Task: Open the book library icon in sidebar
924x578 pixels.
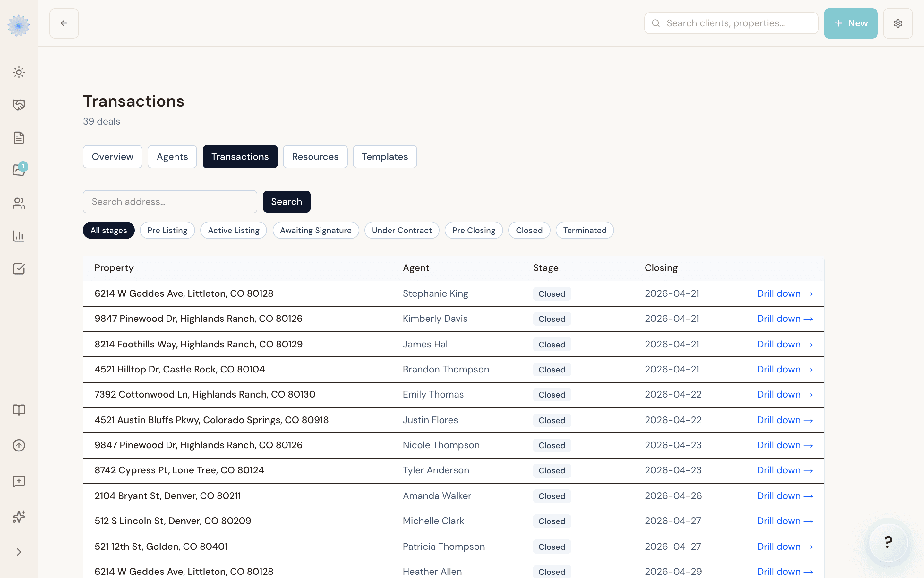Action: (x=19, y=410)
